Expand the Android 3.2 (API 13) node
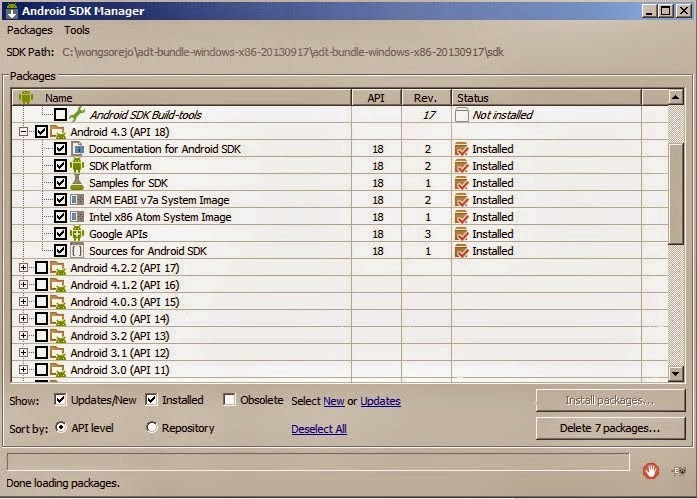This screenshot has height=499, width=697. coord(24,335)
